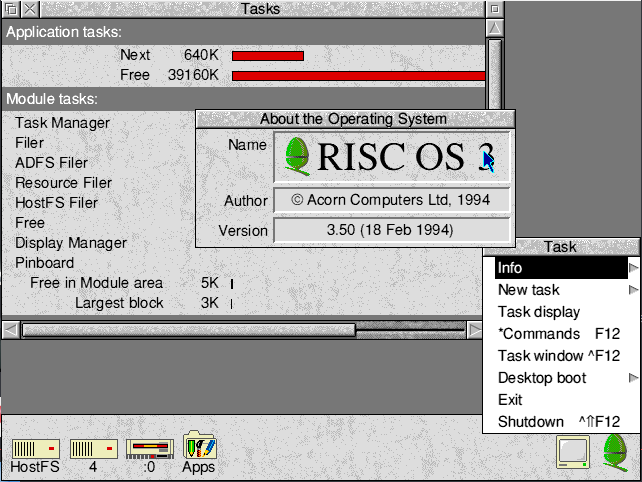Open a Task window from the menu
Image resolution: width=642 pixels, height=482 pixels.
[561, 356]
